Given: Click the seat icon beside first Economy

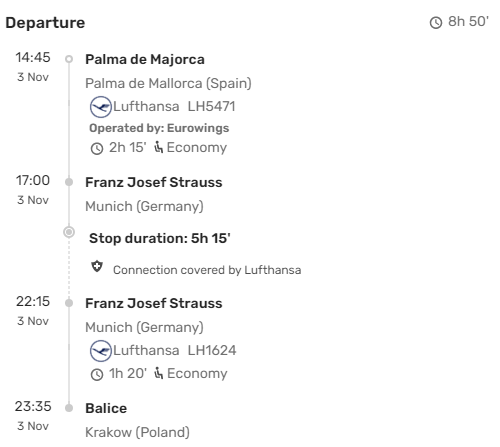Looking at the screenshot, I should [159, 147].
